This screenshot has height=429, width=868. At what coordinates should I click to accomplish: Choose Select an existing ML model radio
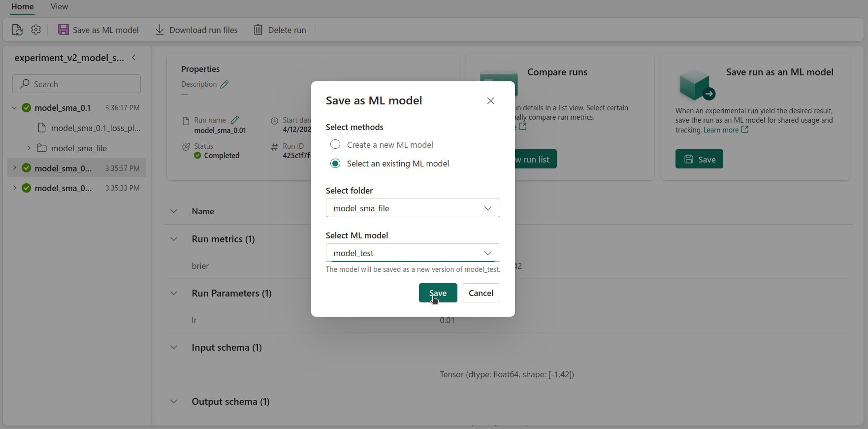coord(335,164)
